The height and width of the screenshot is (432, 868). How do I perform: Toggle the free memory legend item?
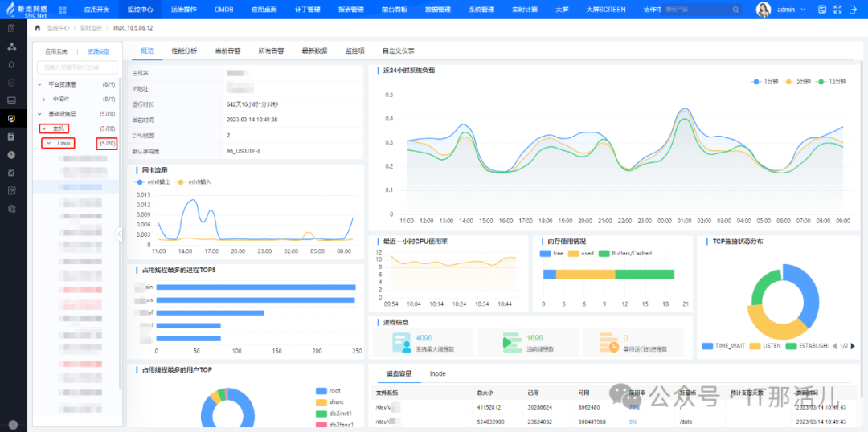click(551, 253)
